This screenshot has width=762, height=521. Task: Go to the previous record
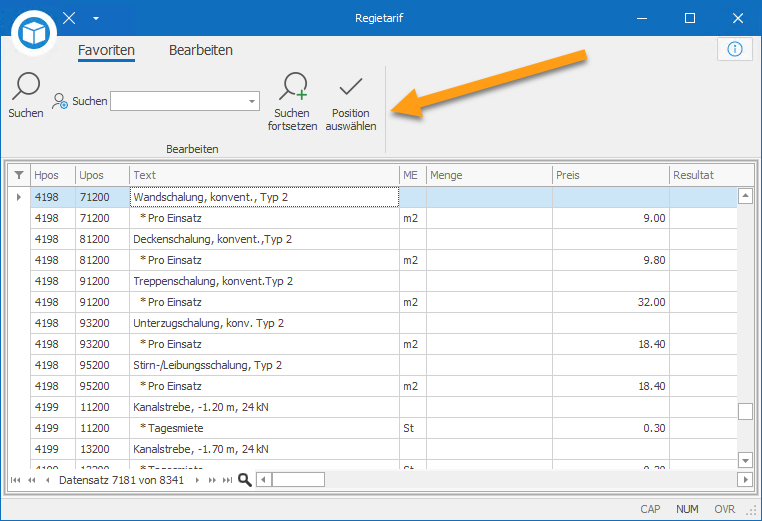47,480
